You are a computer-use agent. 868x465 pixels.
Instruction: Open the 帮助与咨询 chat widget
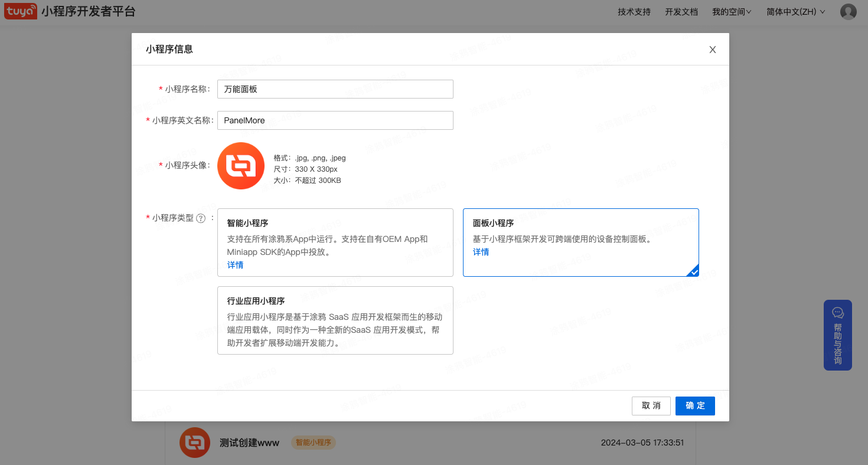[x=837, y=335]
